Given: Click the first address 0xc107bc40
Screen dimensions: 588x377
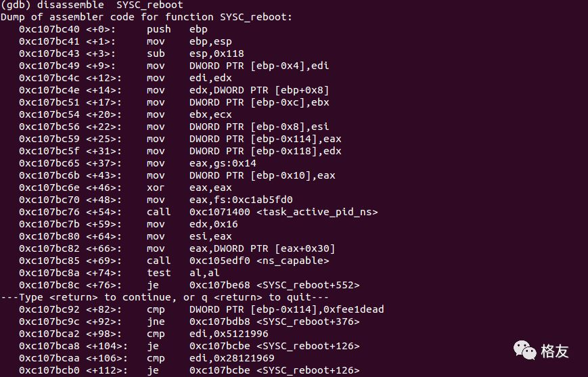Looking at the screenshot, I should [49, 29].
